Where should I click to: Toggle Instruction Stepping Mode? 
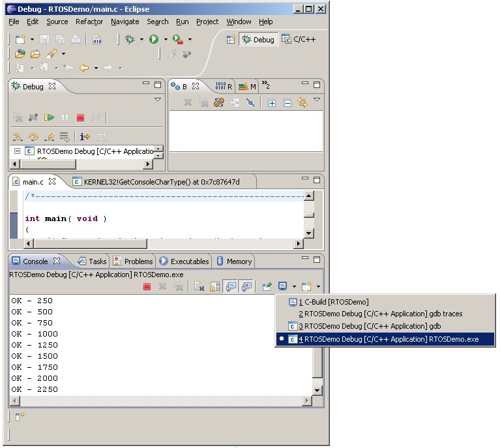tap(83, 137)
